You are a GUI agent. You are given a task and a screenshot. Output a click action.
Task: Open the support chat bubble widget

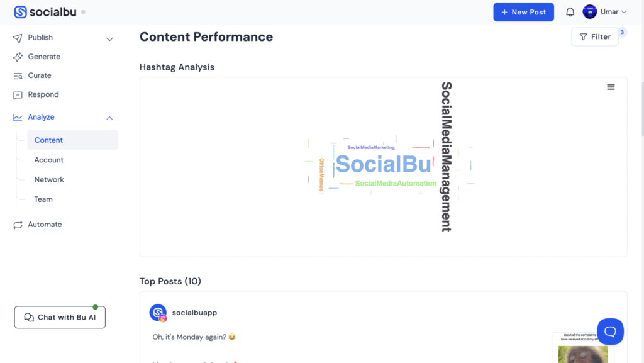point(610,331)
